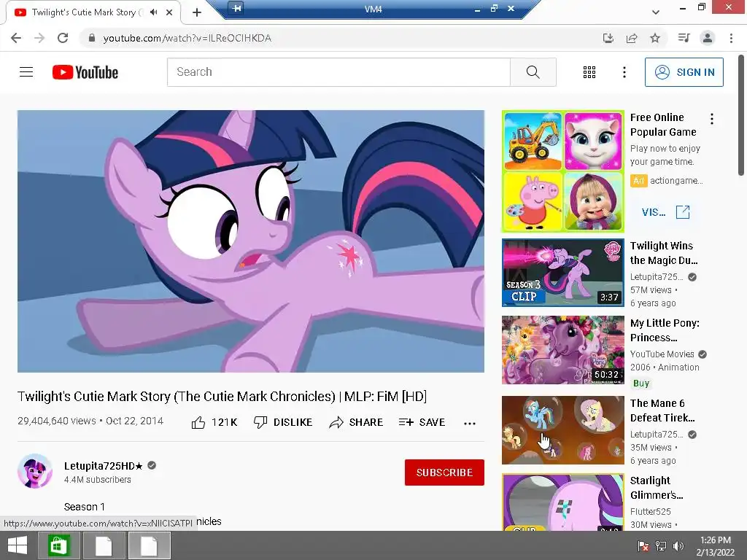Viewport: 747px width, 560px height.
Task: Click the Twilight video player
Action: [251, 241]
